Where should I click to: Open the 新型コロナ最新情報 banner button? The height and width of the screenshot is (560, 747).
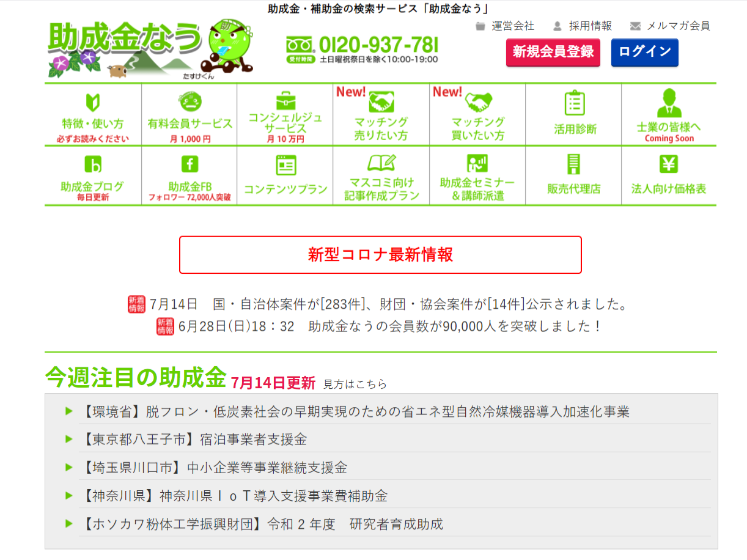coord(380,255)
